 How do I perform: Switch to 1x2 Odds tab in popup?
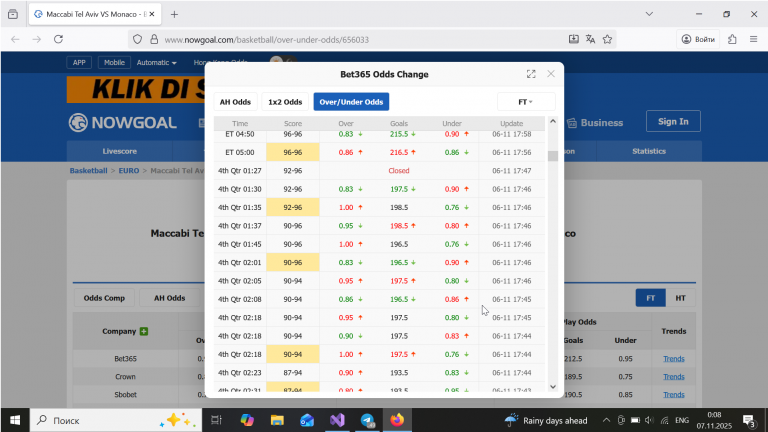(285, 102)
